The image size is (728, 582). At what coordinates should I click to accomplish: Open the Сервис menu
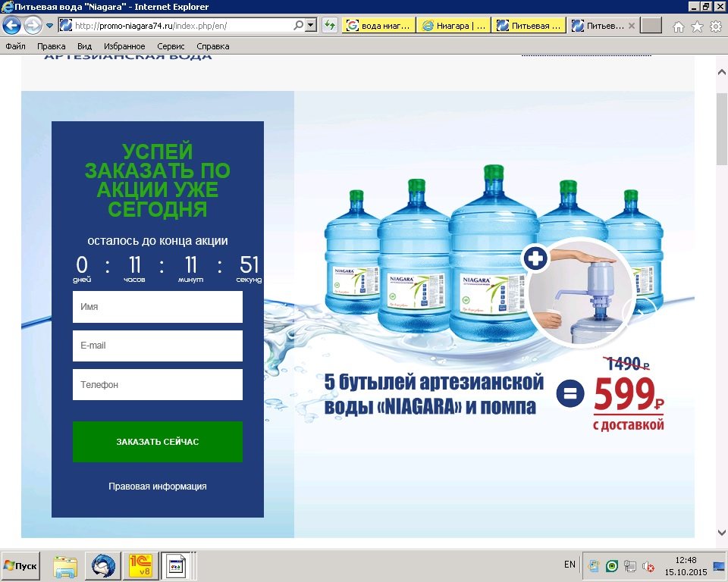[171, 46]
